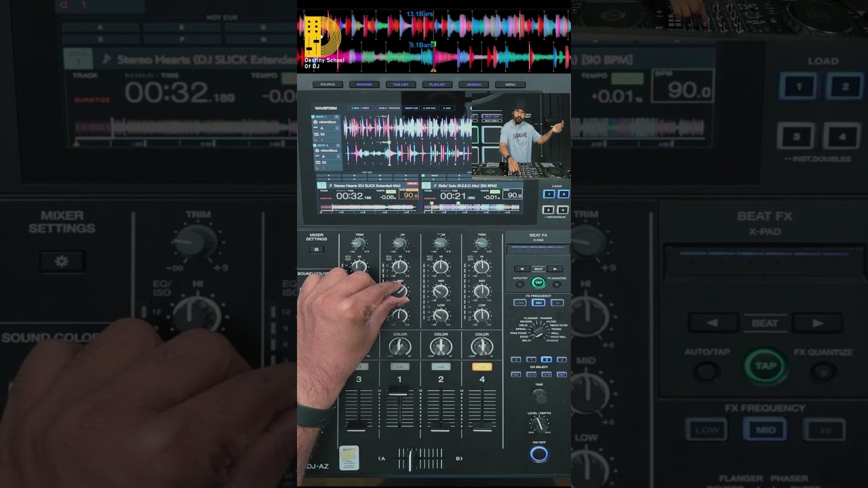
Task: Toggle the FX QUANTIZE button in center frame
Action: pyautogui.click(x=557, y=284)
